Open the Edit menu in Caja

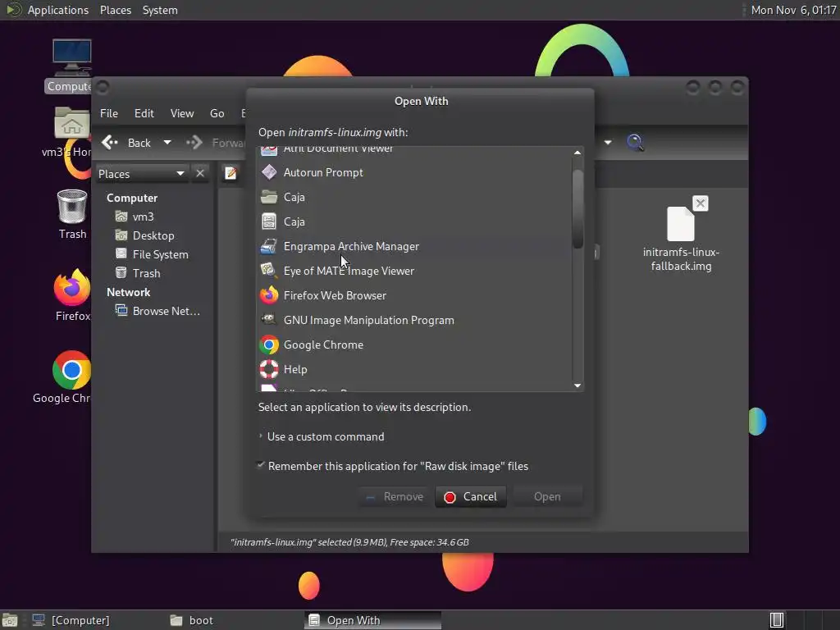(x=144, y=113)
